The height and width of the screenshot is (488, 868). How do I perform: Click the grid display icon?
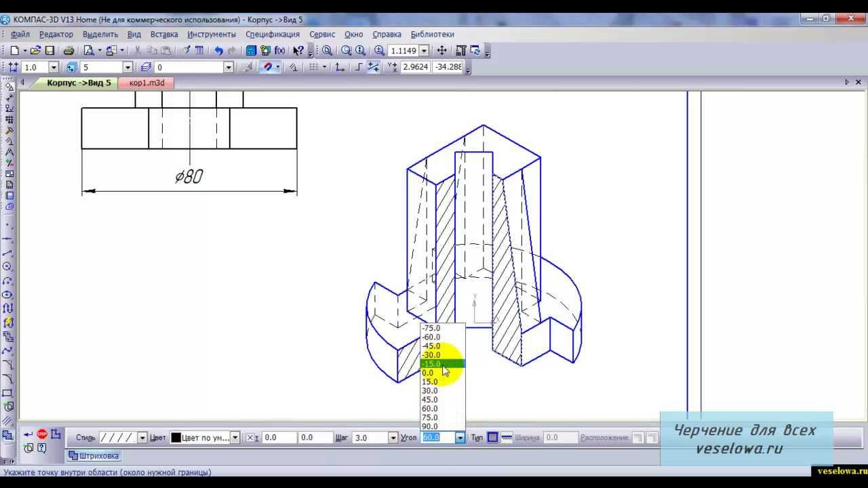[x=313, y=67]
